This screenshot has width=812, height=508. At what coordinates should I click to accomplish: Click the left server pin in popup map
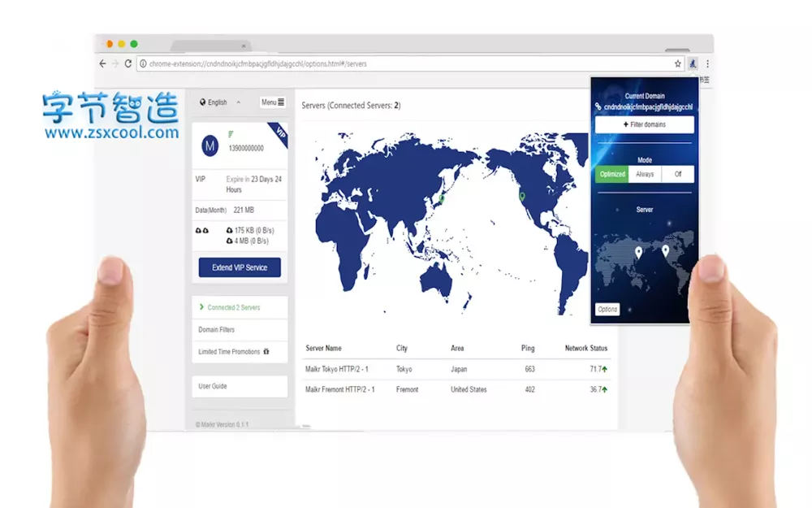tap(638, 253)
